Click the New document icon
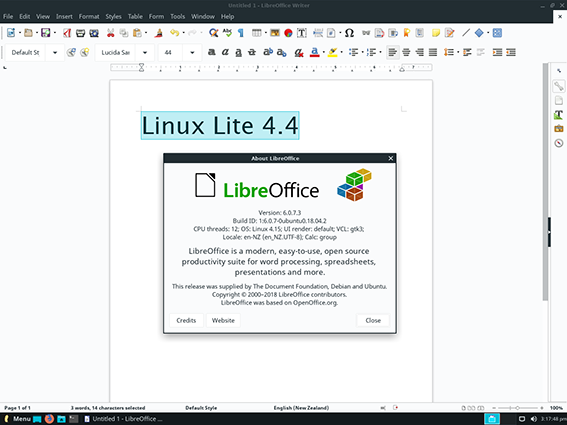The height and width of the screenshot is (425, 567). (x=11, y=33)
